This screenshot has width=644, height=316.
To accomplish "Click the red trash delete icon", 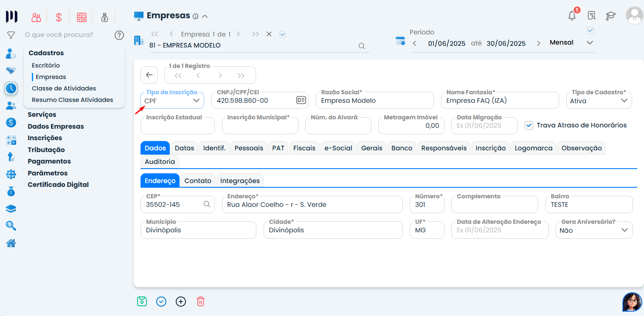I will point(200,302).
